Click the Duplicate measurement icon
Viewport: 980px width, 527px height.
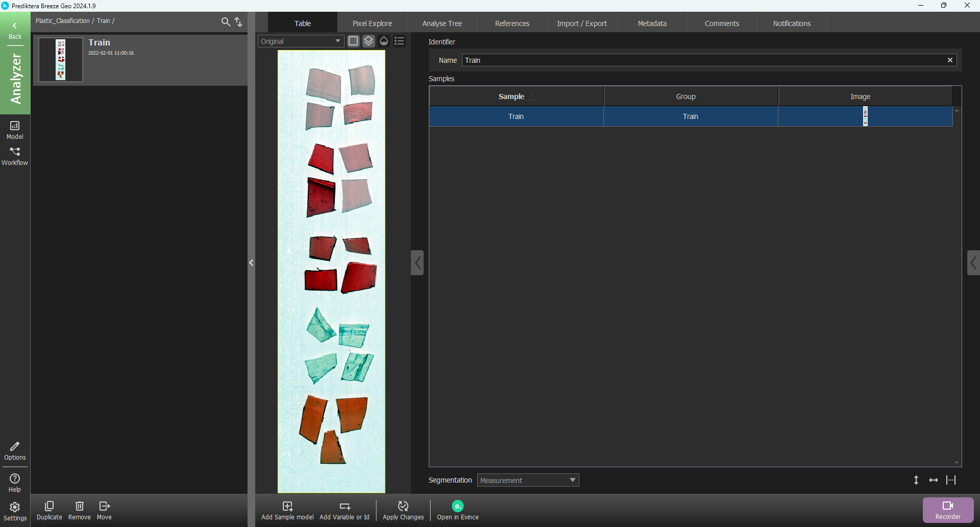point(50,506)
